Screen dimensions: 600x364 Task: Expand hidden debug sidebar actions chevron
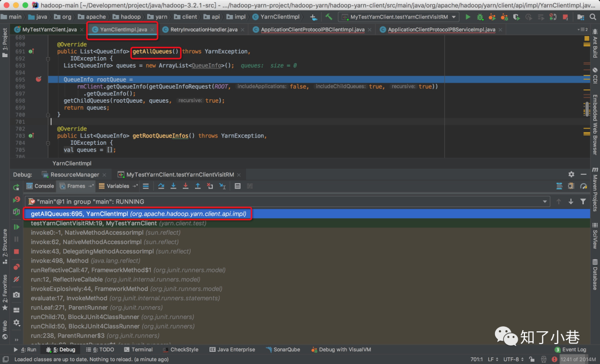(16, 340)
